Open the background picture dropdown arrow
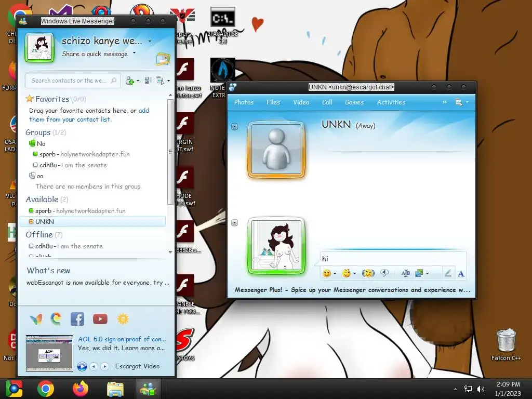 [427, 273]
